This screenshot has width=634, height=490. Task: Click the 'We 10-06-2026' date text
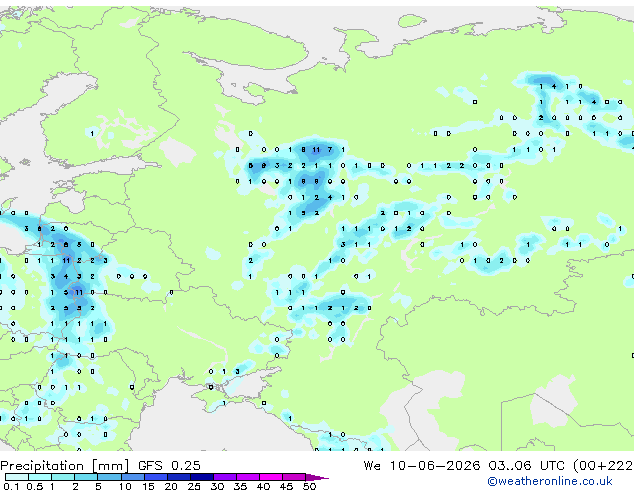point(422,465)
